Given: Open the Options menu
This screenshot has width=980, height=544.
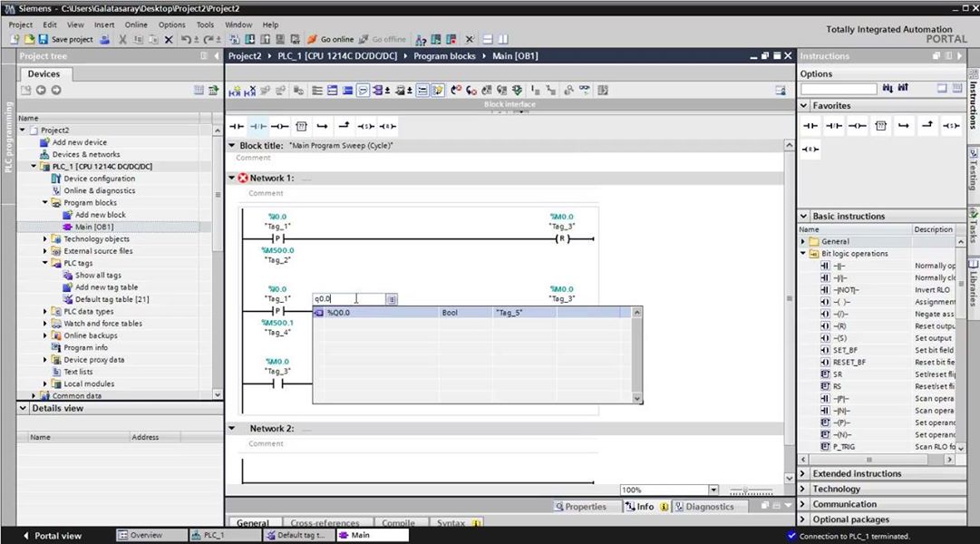Looking at the screenshot, I should [172, 25].
